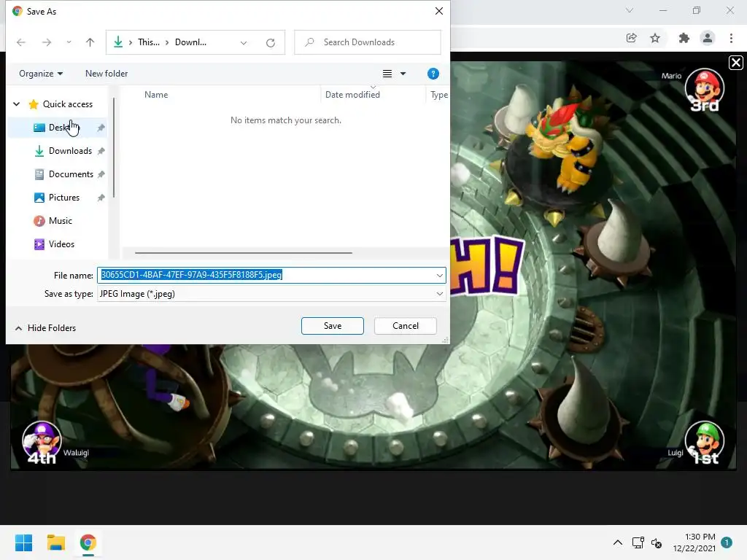Expand File name dropdown arrow

(439, 275)
